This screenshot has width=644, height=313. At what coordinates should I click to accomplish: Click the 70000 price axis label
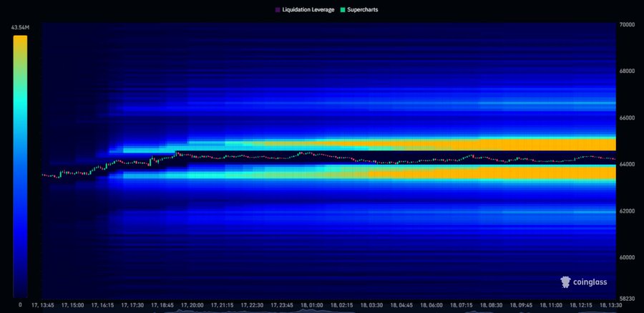tap(627, 24)
